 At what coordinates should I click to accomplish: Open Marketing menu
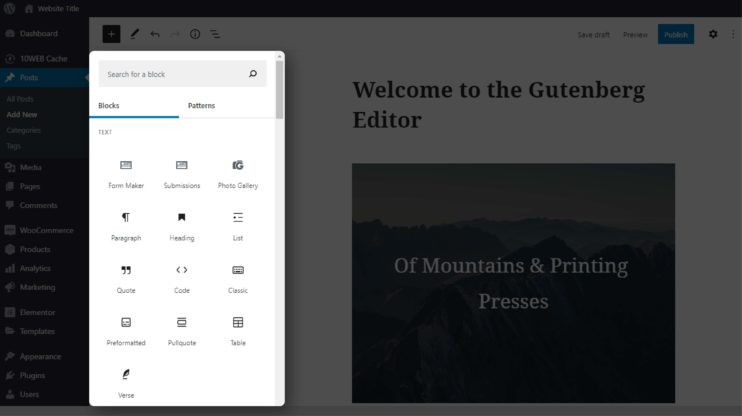point(44,287)
